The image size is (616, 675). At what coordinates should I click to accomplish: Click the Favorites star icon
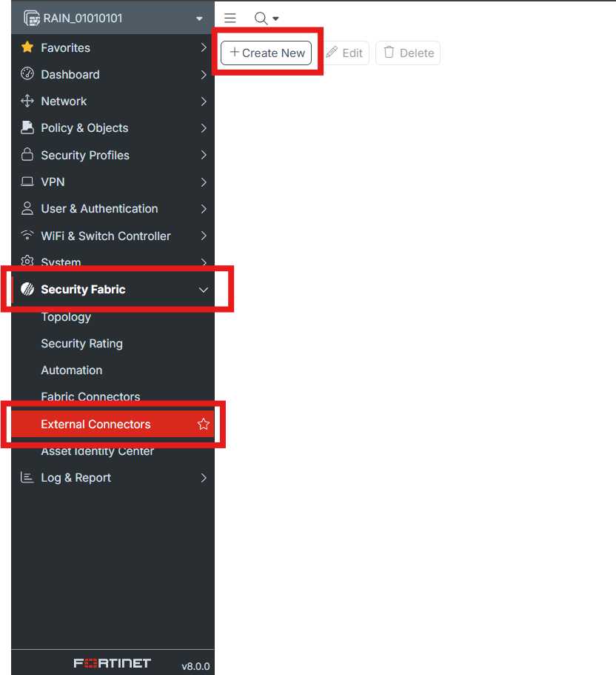tap(27, 47)
